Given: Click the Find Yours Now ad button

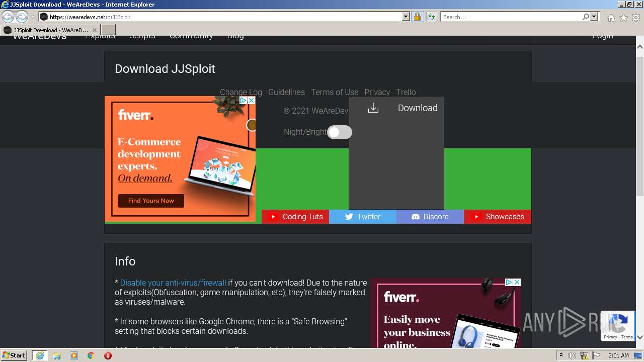Looking at the screenshot, I should 151,201.
